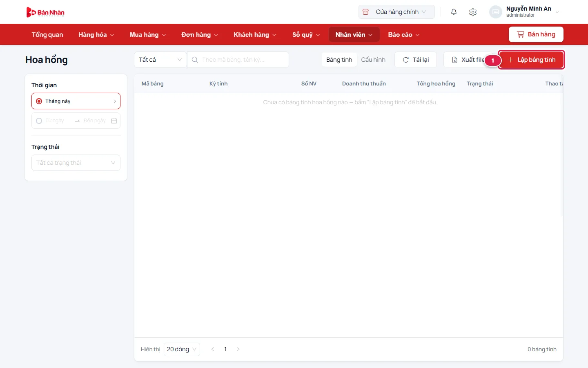
Task: Open Tất cả trạng thái dropdown
Action: [76, 163]
